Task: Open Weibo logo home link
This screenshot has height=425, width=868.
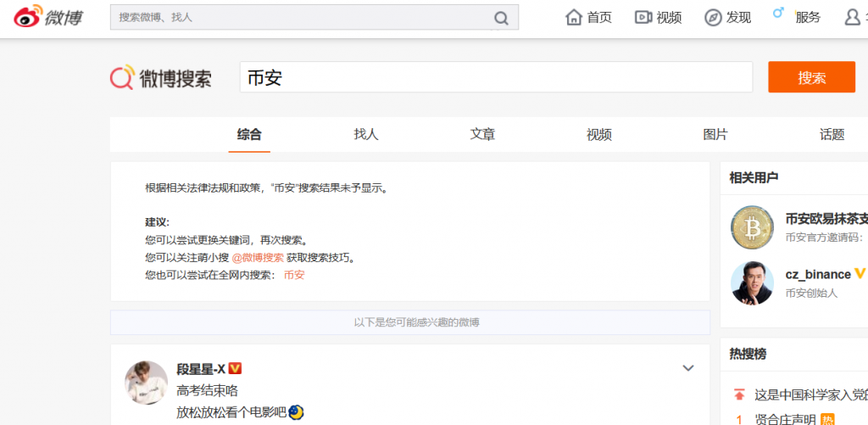Action: point(48,17)
